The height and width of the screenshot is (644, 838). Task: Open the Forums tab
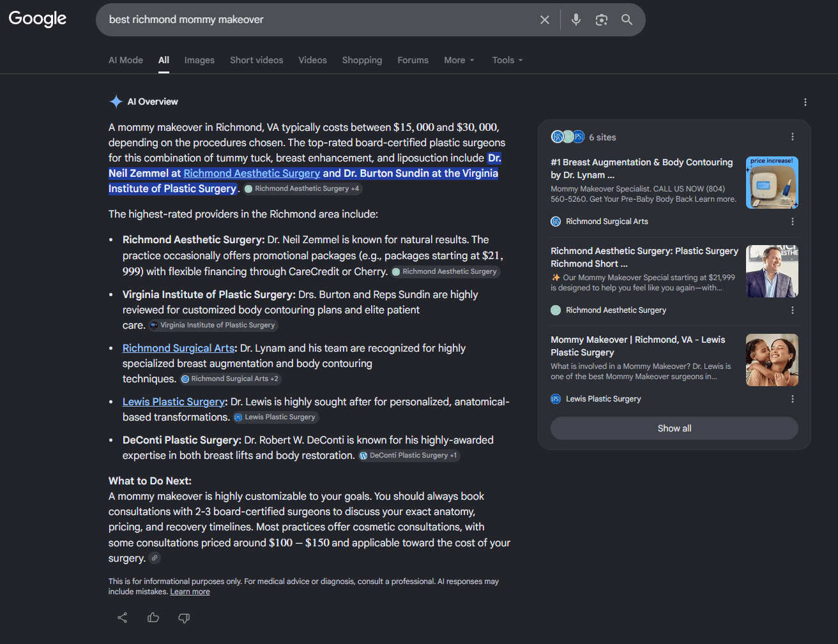413,60
